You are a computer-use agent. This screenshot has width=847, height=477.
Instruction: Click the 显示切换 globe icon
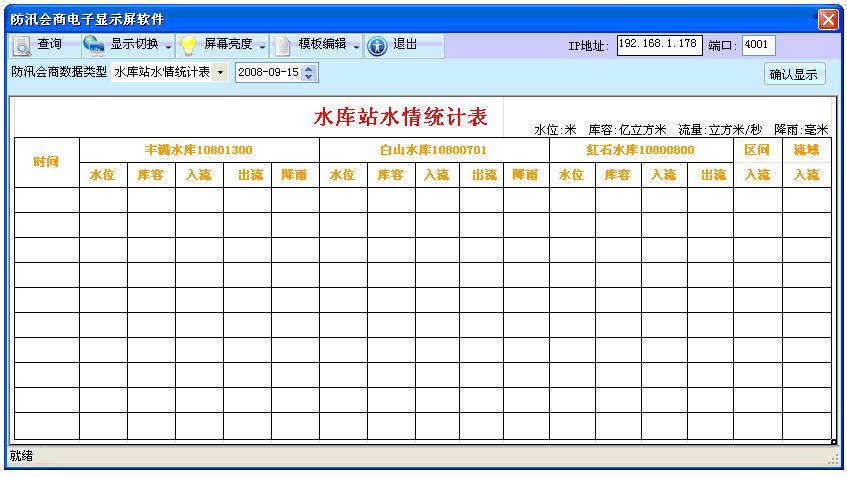[94, 46]
